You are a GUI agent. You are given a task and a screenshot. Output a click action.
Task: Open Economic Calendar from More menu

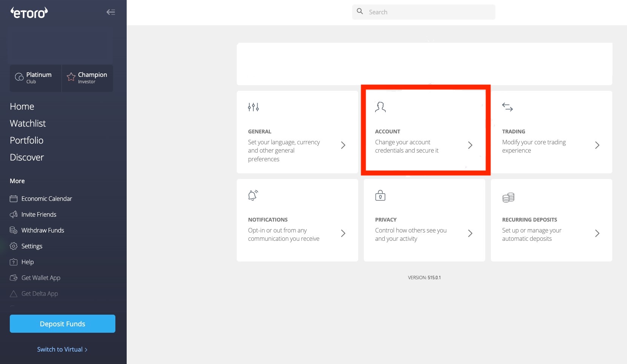47,199
